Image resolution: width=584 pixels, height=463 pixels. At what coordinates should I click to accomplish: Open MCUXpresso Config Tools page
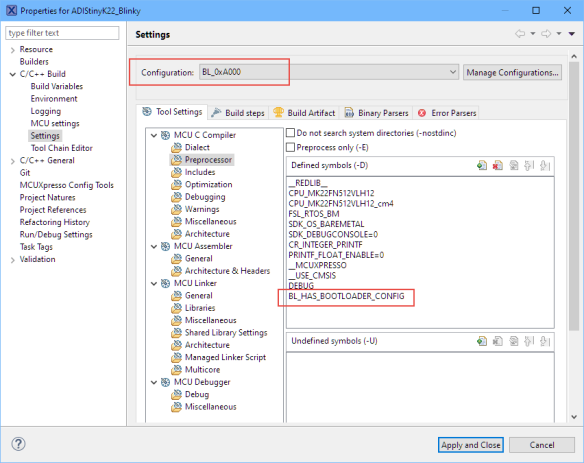click(x=67, y=185)
